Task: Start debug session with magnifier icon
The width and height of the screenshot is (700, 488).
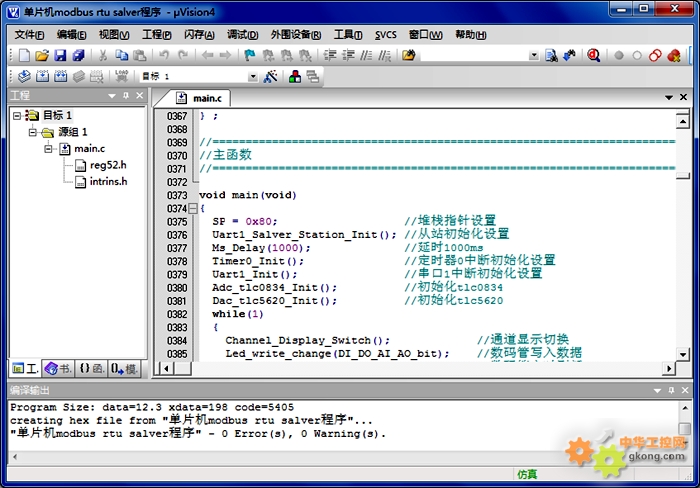Action: (593, 56)
